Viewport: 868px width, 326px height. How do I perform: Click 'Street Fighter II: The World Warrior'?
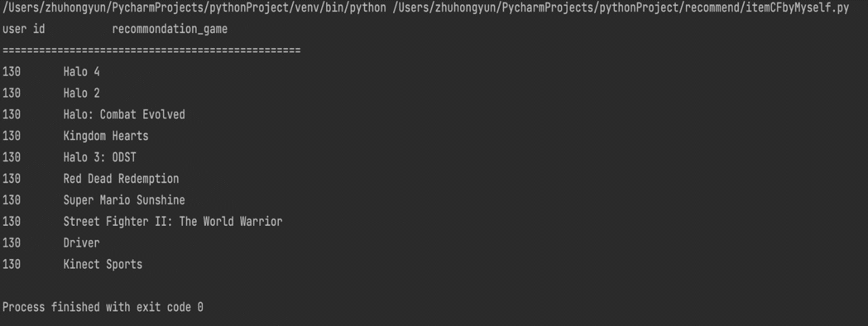point(173,221)
